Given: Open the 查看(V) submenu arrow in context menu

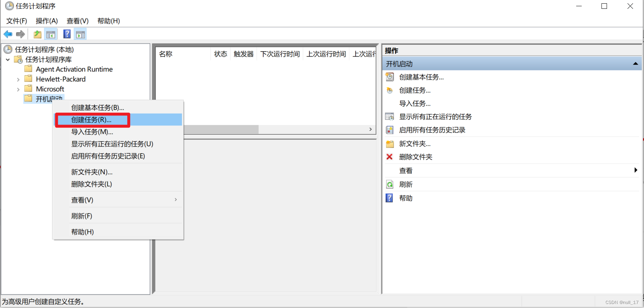Looking at the screenshot, I should 176,199.
